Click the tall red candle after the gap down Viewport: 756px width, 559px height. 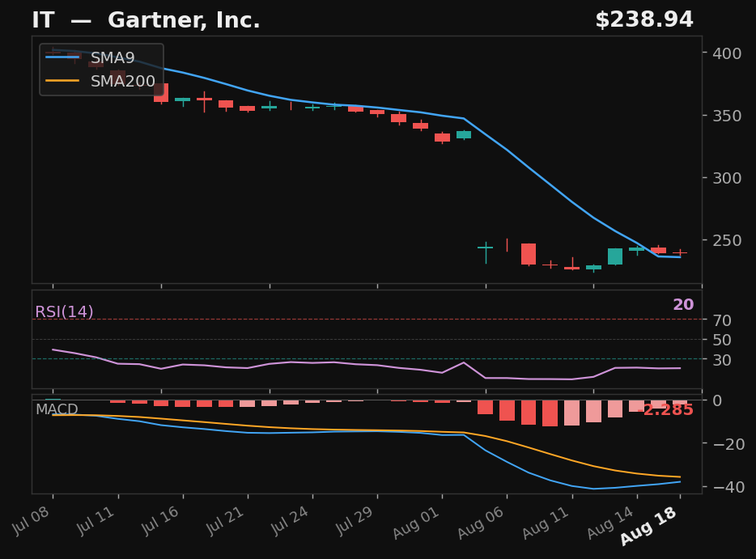pos(529,254)
